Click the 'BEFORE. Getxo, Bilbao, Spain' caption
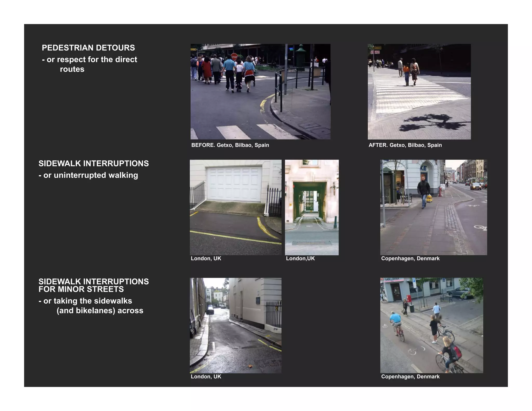532x411 pixels. (230, 145)
